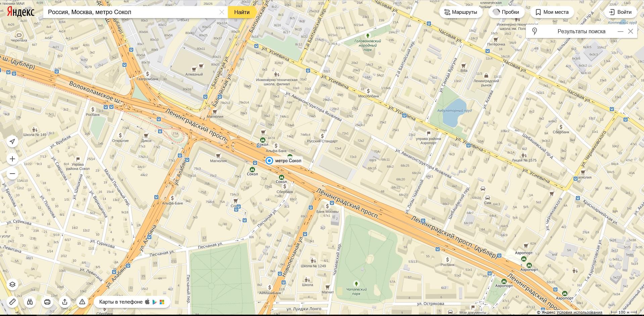Screen dimensions: 644x316
Task: Click the search input with Сокол address
Action: (131, 12)
